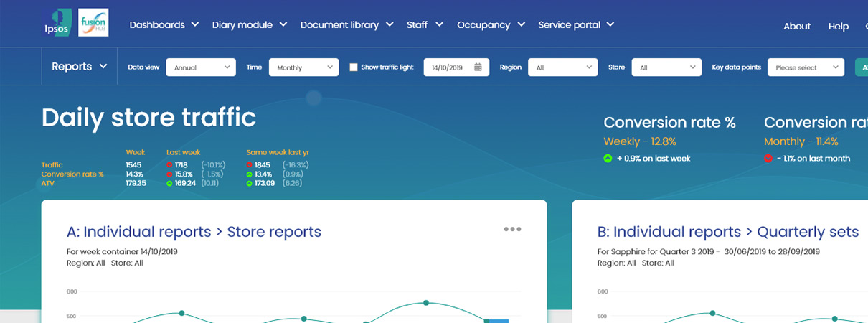The width and height of the screenshot is (868, 323).
Task: Click the 'Last week' column header
Action: click(184, 152)
